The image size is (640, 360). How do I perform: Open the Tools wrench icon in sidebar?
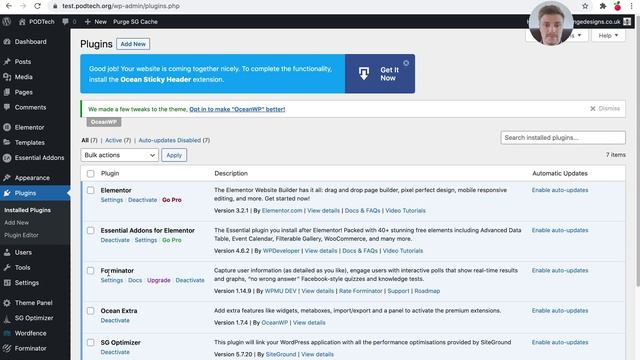coord(7,267)
